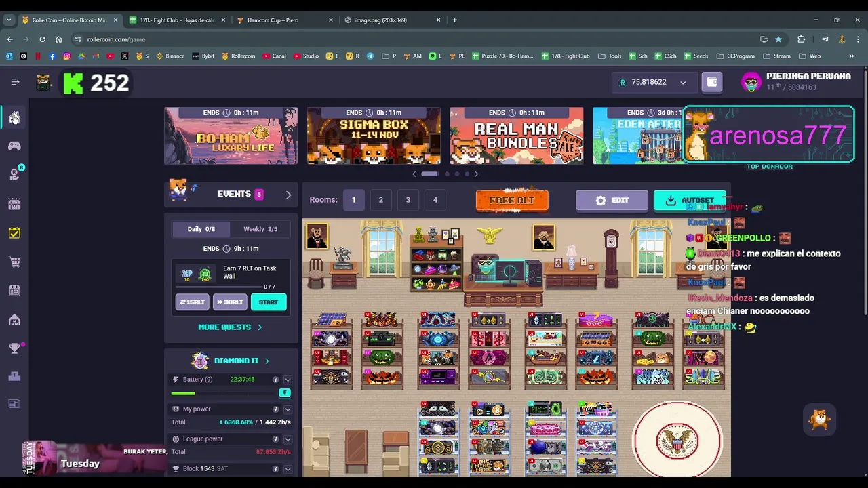The height and width of the screenshot is (488, 868).
Task: Expand the My power section chevron
Action: 288,409
